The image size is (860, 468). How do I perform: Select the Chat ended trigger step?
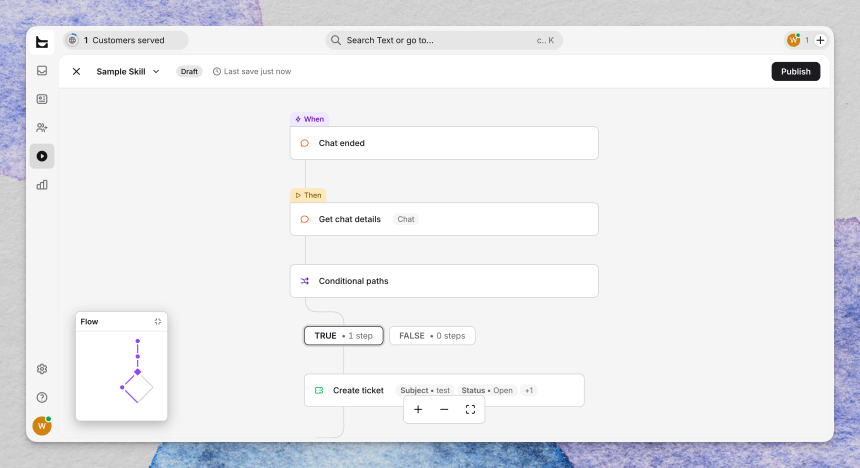tap(444, 143)
